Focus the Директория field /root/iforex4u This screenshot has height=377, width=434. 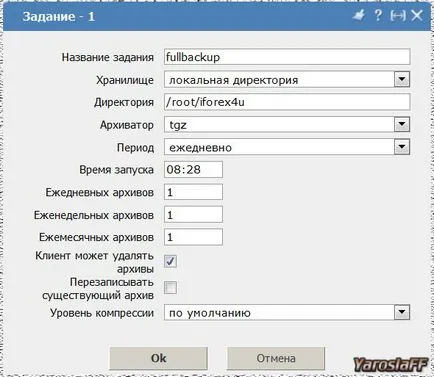[x=287, y=102]
